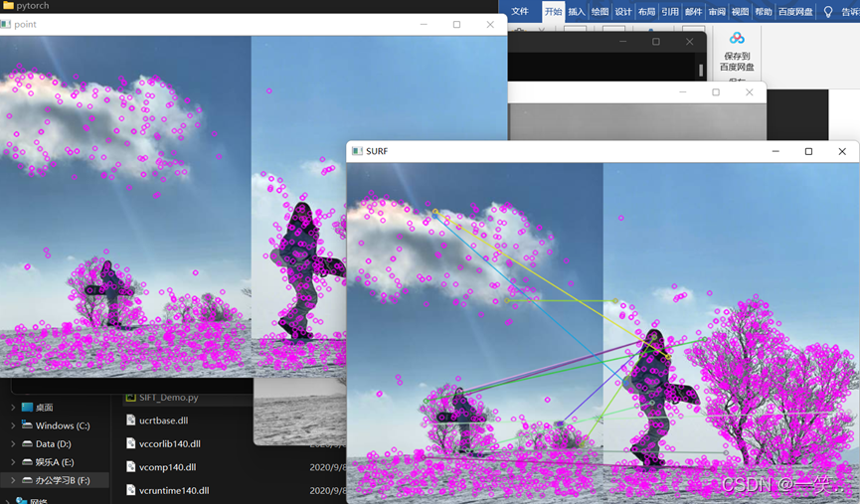
Task: Close the point window
Action: (x=490, y=24)
